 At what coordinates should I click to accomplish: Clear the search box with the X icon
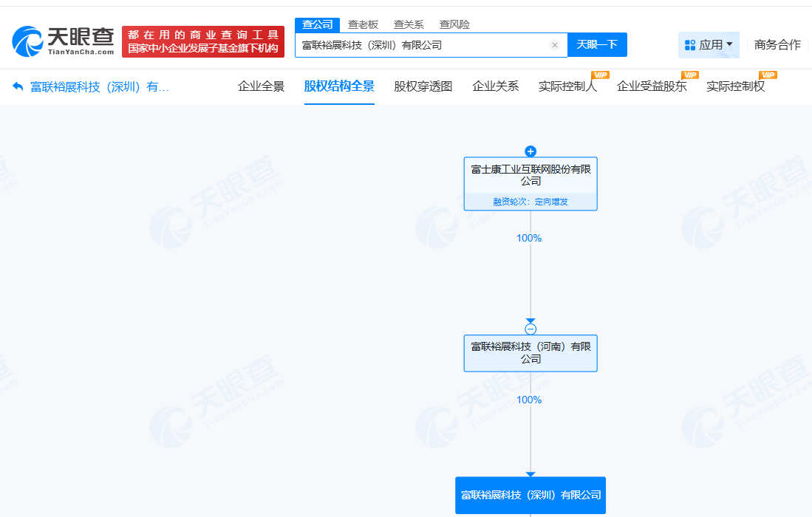555,44
